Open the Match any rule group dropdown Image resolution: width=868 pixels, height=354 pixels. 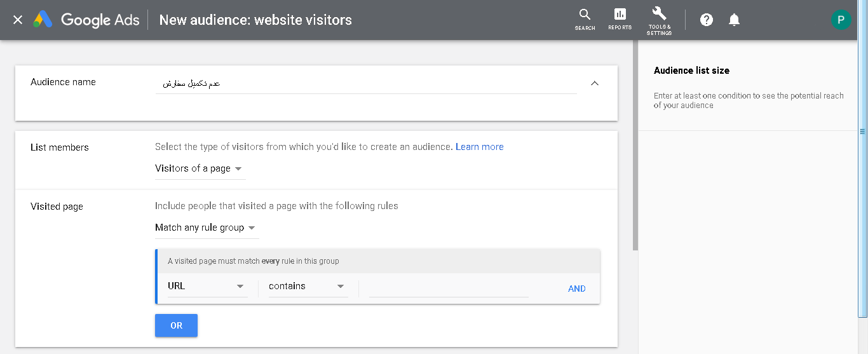(x=207, y=228)
